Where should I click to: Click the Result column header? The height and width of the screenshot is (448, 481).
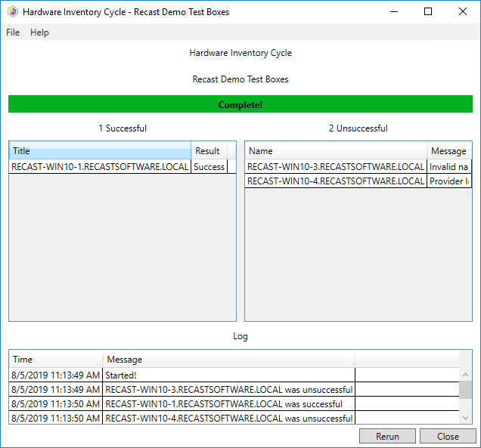click(209, 151)
